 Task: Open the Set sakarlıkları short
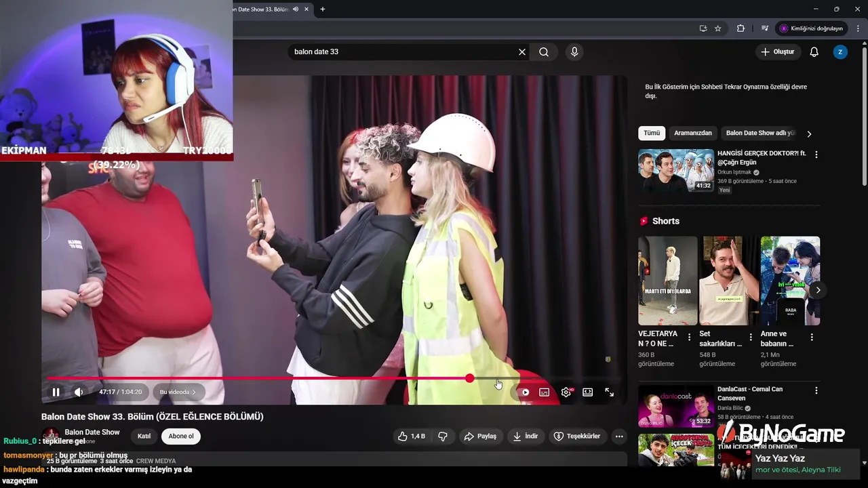[729, 281]
